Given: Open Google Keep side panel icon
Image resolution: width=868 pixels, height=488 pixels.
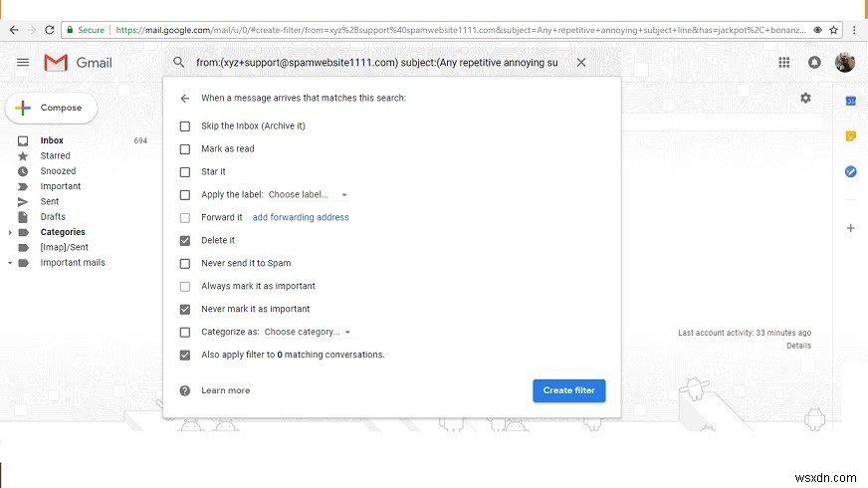Looking at the screenshot, I should 851,136.
